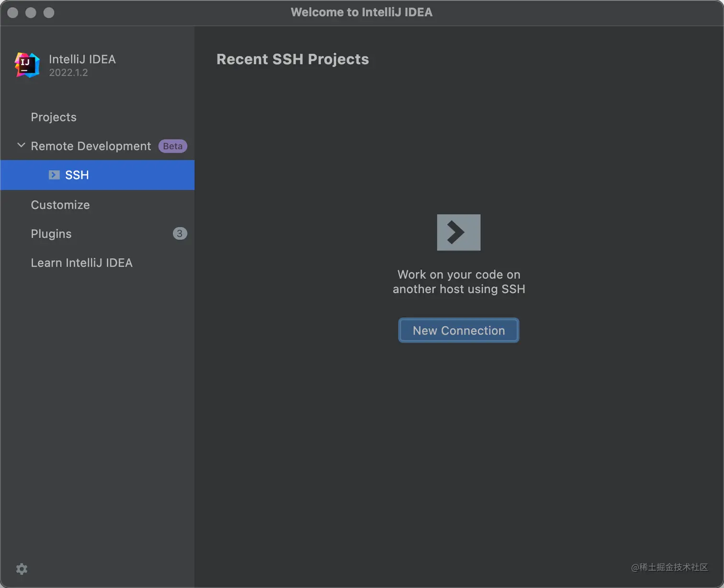Select the SSH entry in sidebar
Viewport: 724px width, 588px height.
pyautogui.click(x=77, y=175)
